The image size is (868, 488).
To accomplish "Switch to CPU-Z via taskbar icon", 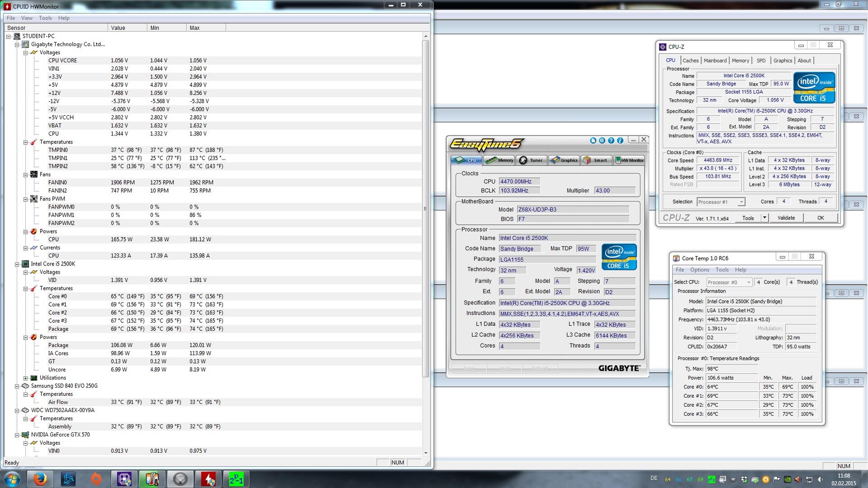I will [124, 479].
